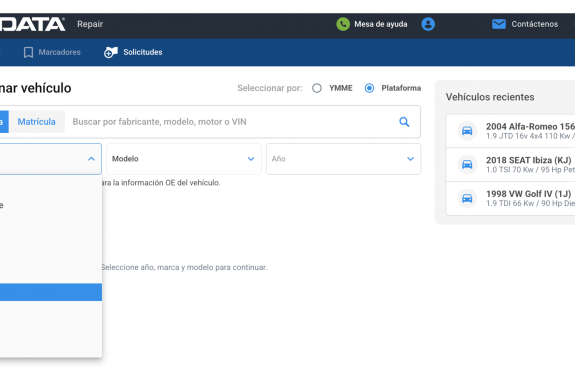Click car icon beside 2004 Alfa-Romeo 156
The height and width of the screenshot is (383, 575).
(467, 131)
